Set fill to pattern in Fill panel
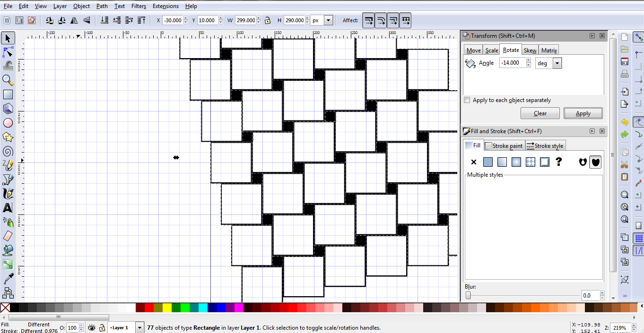 530,162
